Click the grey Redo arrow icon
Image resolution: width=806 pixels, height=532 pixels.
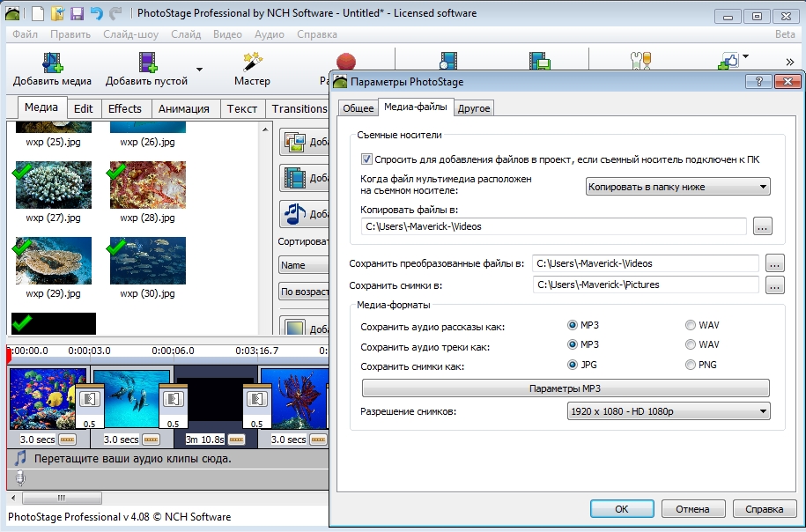(x=115, y=13)
